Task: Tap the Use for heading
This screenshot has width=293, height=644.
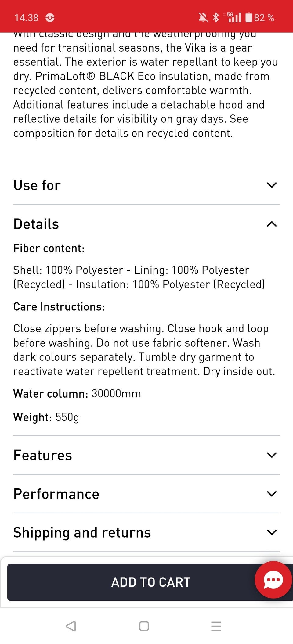Action: 37,185
